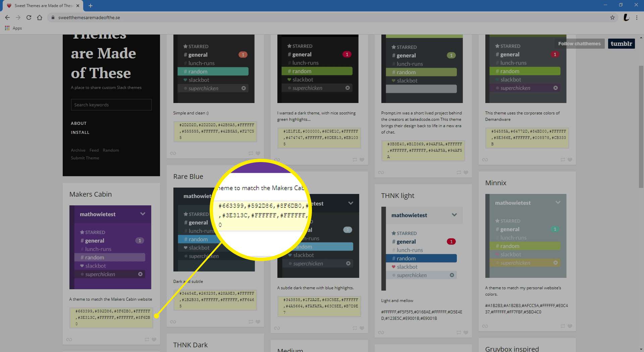Open the ABOUT page link
The image size is (644, 352).
click(x=78, y=123)
